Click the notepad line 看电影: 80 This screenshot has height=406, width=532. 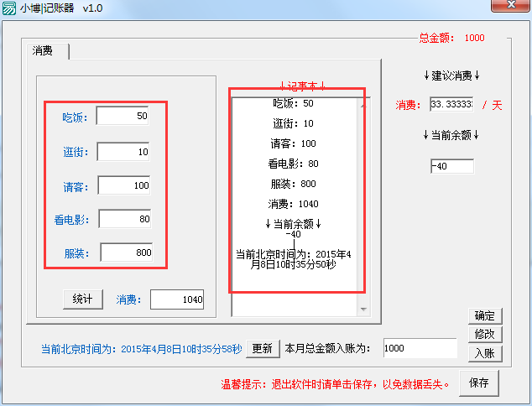[x=293, y=164]
